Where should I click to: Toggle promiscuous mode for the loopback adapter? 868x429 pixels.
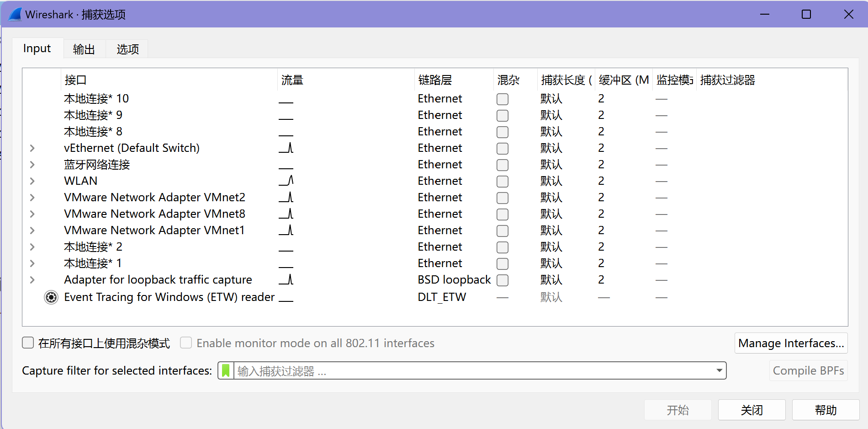pyautogui.click(x=503, y=280)
